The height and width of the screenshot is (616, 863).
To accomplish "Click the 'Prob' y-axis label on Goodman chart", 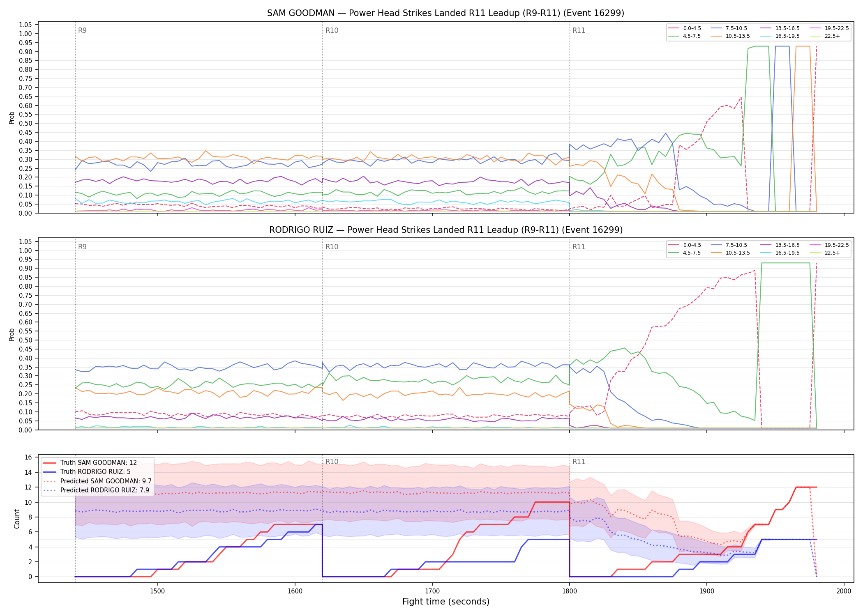I will pyautogui.click(x=12, y=118).
